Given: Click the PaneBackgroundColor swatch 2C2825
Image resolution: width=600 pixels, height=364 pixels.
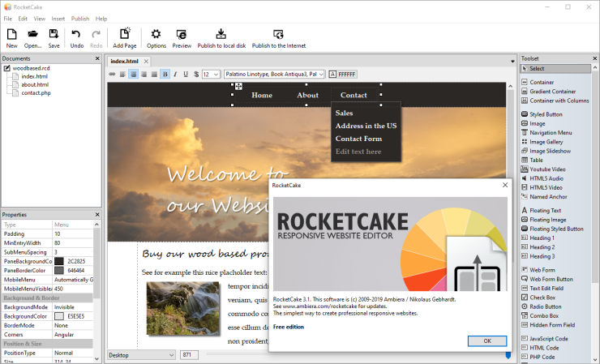Looking at the screenshot, I should pos(59,261).
